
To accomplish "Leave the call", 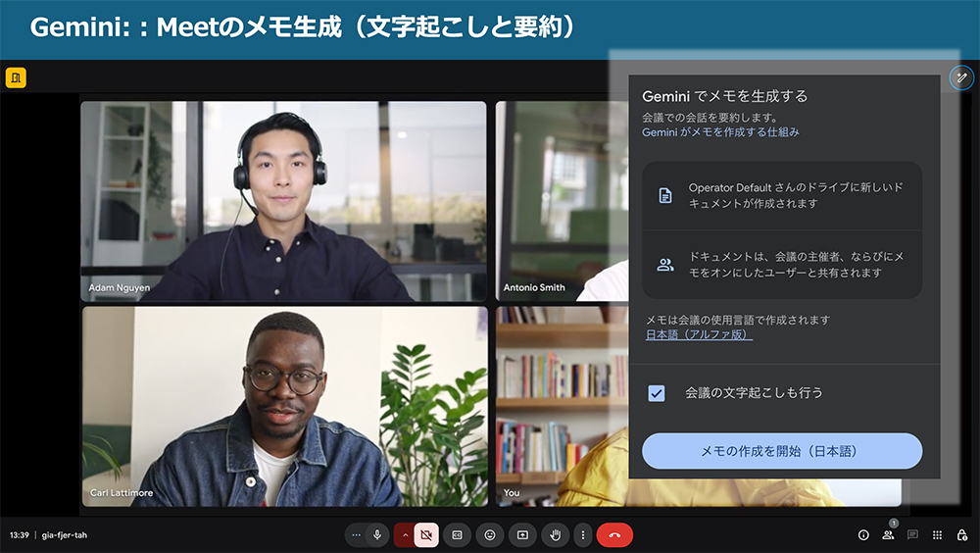I will (614, 534).
